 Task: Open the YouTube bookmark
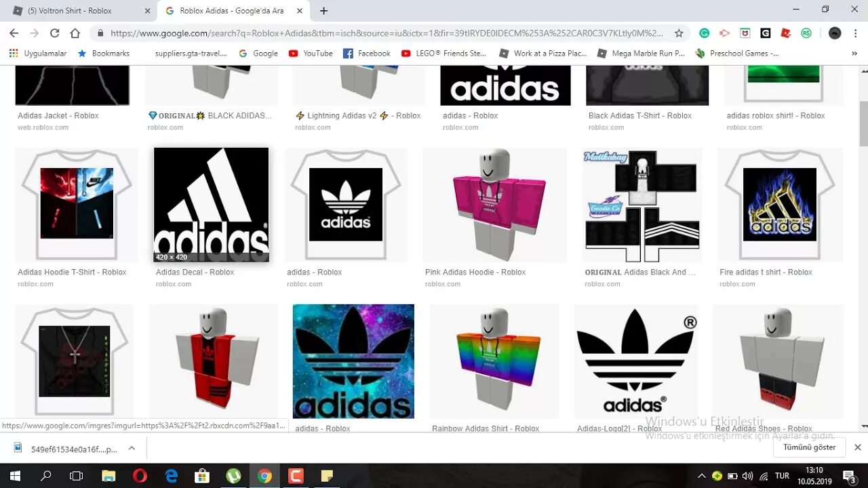click(x=311, y=53)
